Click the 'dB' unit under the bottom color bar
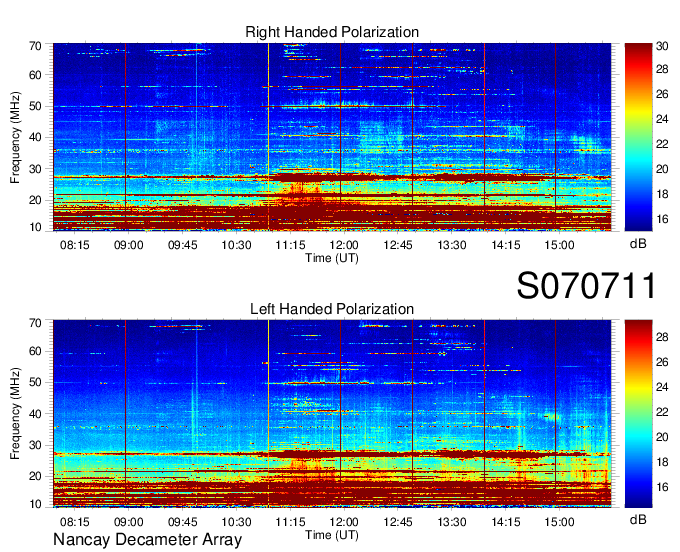 [638, 520]
